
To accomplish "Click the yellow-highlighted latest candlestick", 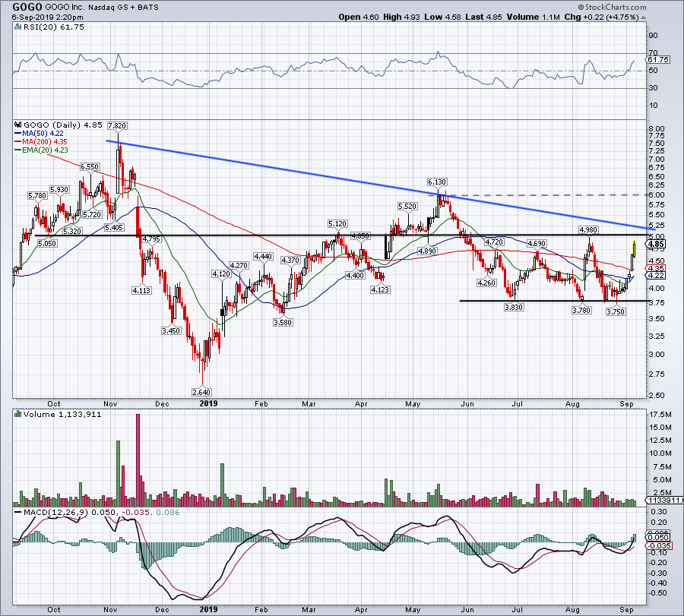I will point(634,248).
